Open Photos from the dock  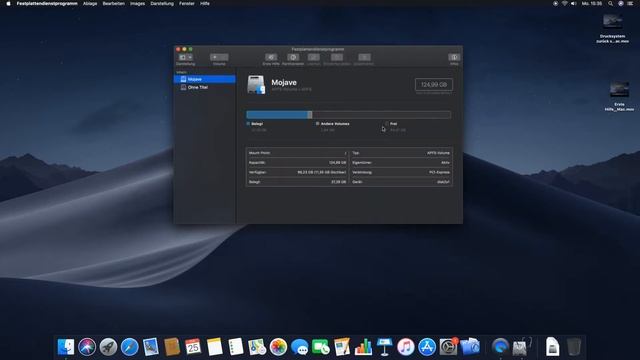tap(278, 347)
